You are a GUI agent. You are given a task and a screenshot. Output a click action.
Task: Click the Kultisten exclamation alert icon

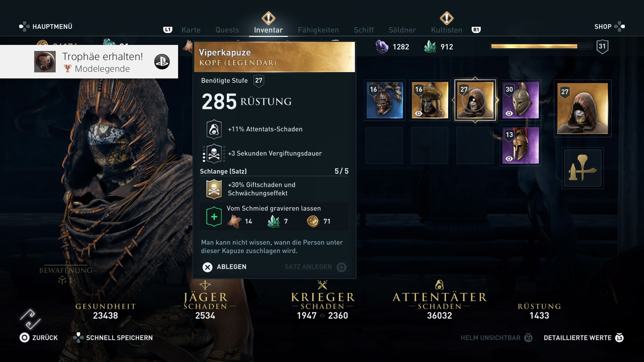(x=446, y=18)
